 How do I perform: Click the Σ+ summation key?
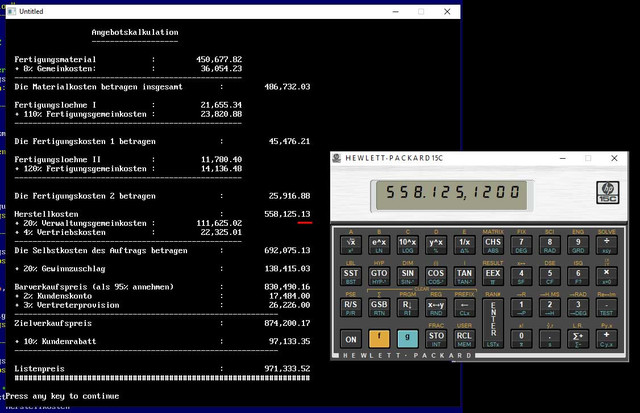click(x=578, y=339)
